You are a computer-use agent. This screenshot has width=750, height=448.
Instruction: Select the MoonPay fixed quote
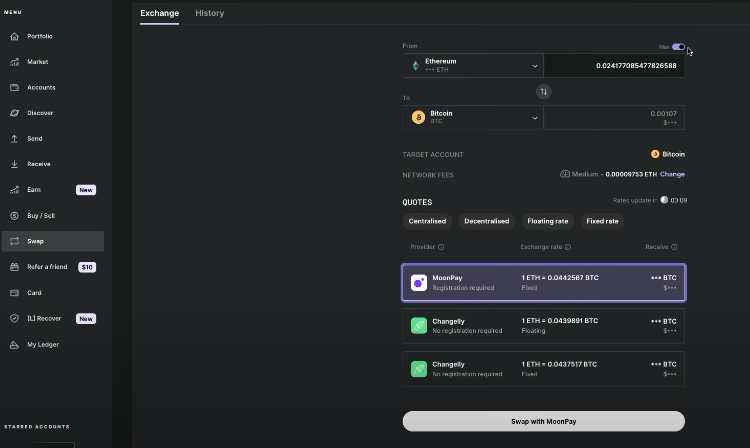point(544,283)
